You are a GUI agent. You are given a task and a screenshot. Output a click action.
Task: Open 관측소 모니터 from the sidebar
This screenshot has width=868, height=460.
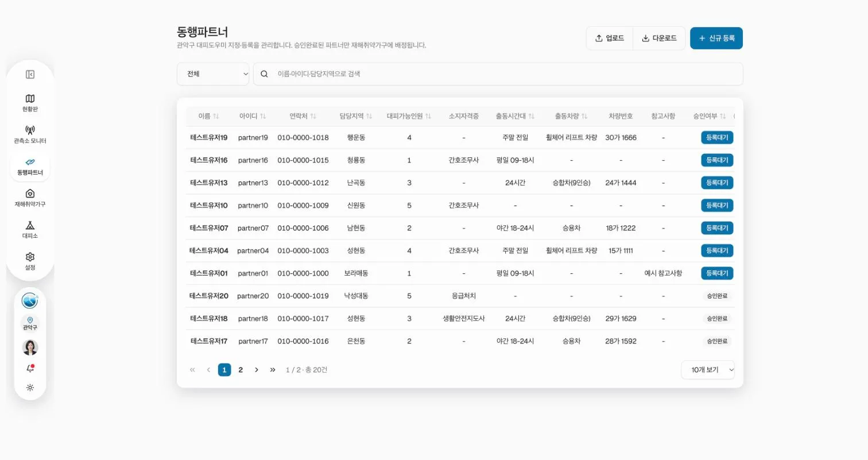[30, 134]
